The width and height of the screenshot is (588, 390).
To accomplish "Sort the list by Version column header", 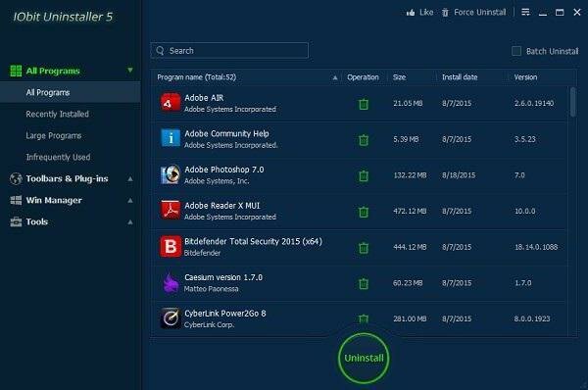I will tap(525, 77).
